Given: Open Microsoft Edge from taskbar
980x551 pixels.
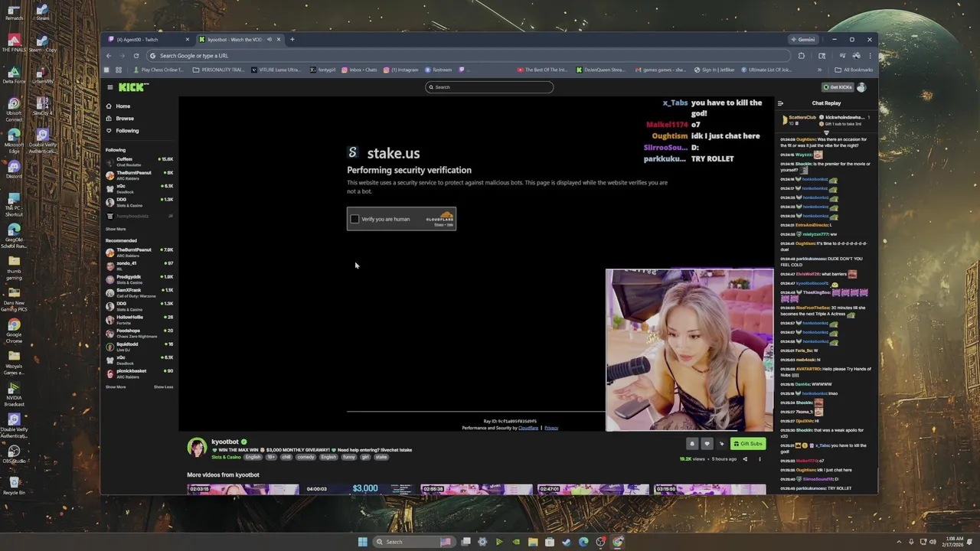Looking at the screenshot, I should tap(583, 542).
